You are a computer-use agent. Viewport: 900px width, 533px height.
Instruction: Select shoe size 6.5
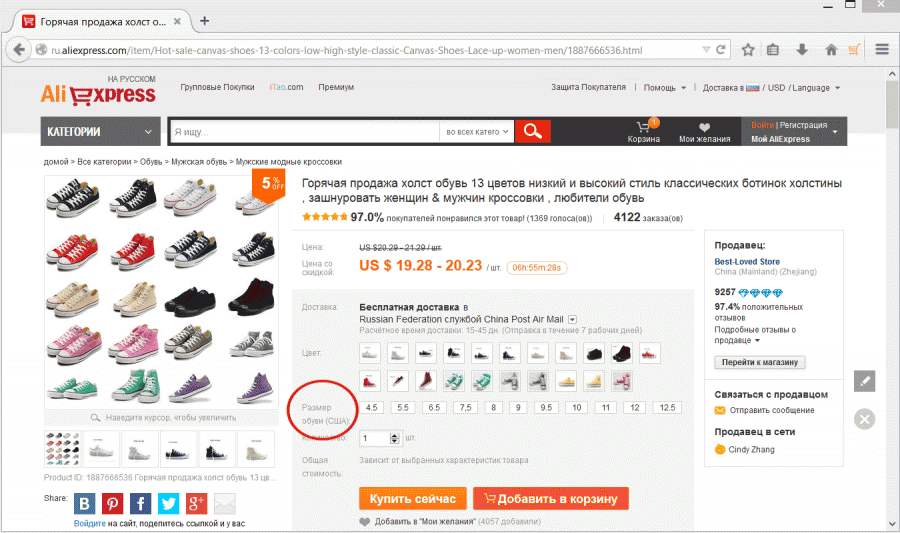point(434,407)
